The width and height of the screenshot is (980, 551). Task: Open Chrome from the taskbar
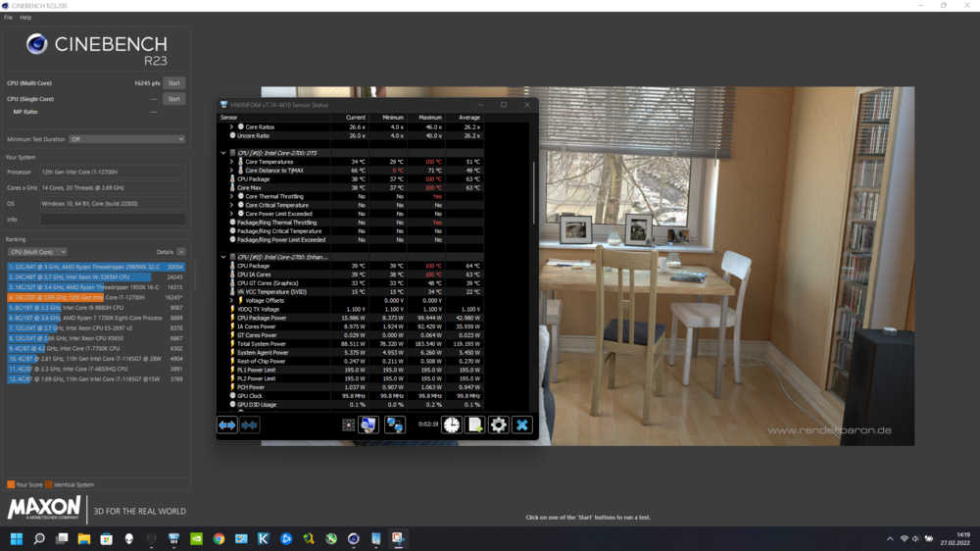point(219,539)
